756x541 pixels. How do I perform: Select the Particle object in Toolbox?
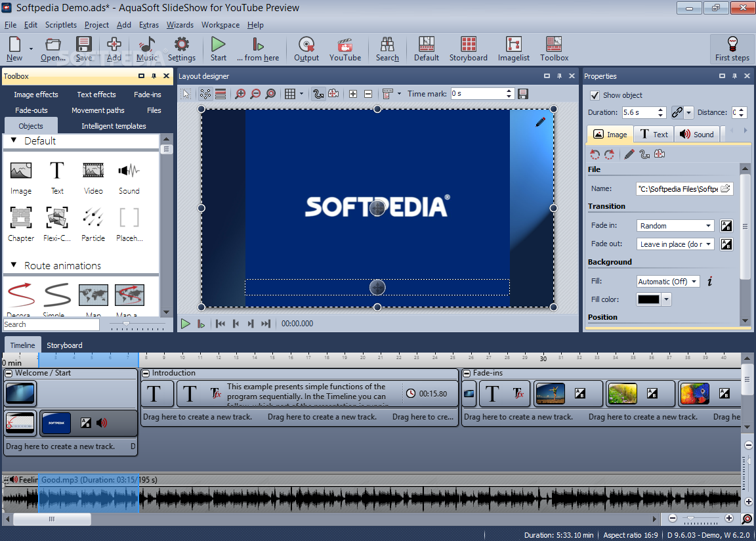click(93, 224)
